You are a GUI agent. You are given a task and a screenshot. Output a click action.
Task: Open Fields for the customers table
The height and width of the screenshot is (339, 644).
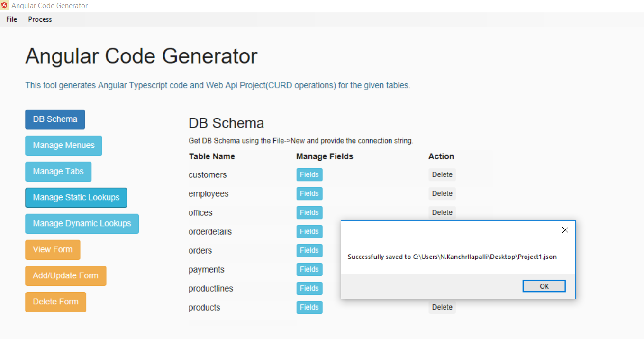(309, 175)
